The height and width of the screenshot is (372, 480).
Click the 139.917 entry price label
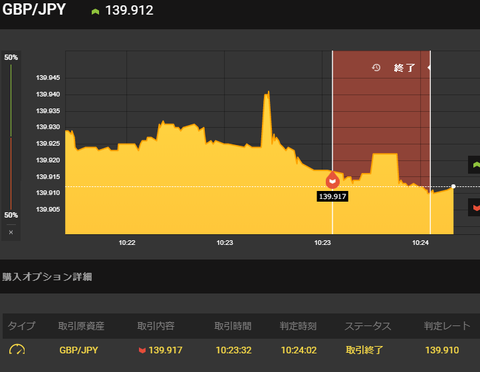coord(332,196)
